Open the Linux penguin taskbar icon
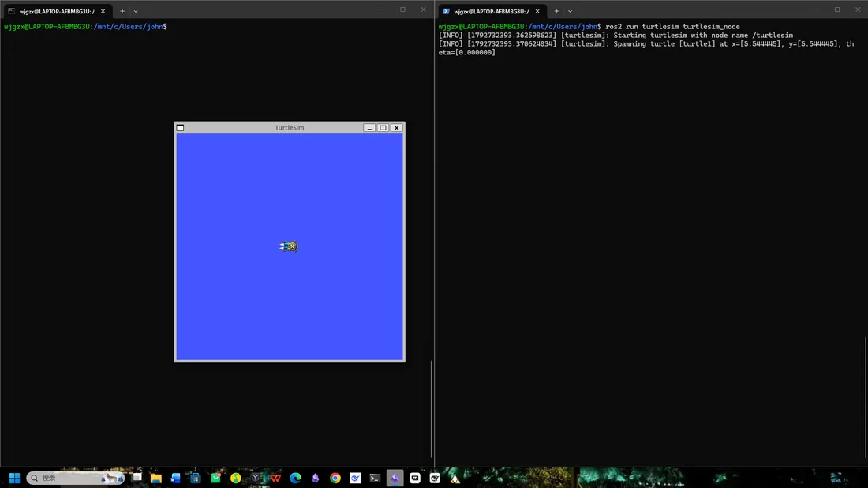 tap(455, 478)
